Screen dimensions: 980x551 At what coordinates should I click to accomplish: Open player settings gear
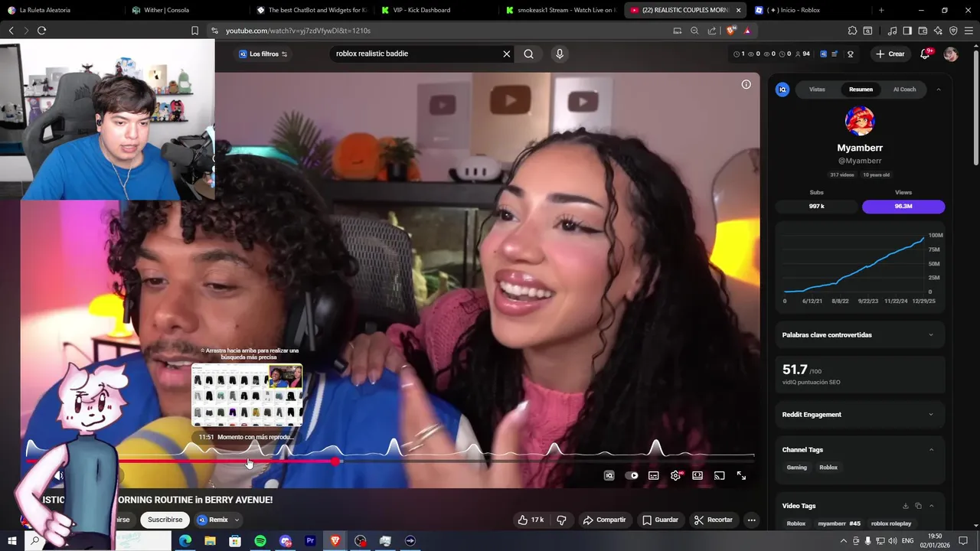(x=675, y=475)
